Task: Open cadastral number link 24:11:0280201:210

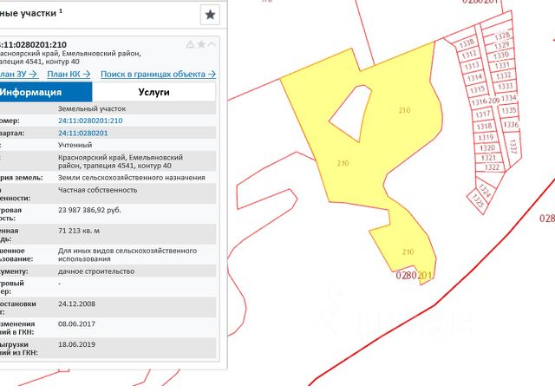Action: [90, 121]
